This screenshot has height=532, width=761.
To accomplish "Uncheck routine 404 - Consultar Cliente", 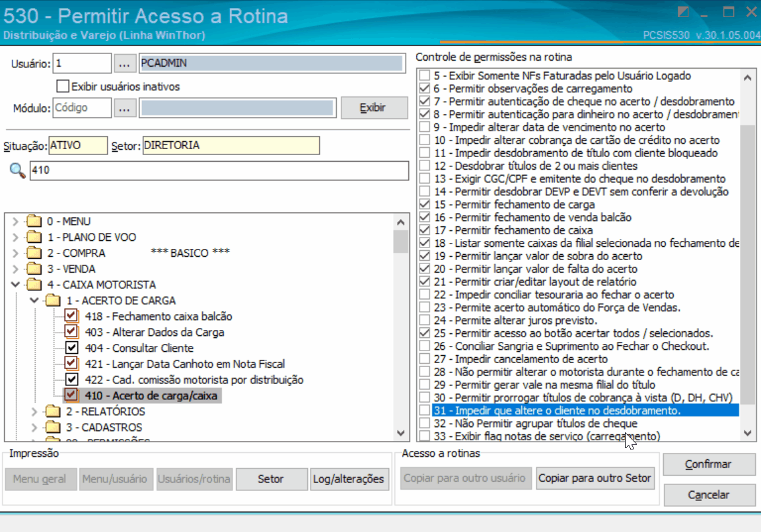I will 71,348.
